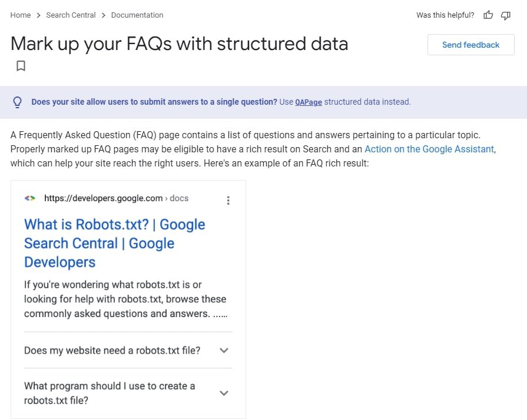Rate the page unhelpful with thumbs down
Screen dimensions: 527x420
tap(506, 15)
